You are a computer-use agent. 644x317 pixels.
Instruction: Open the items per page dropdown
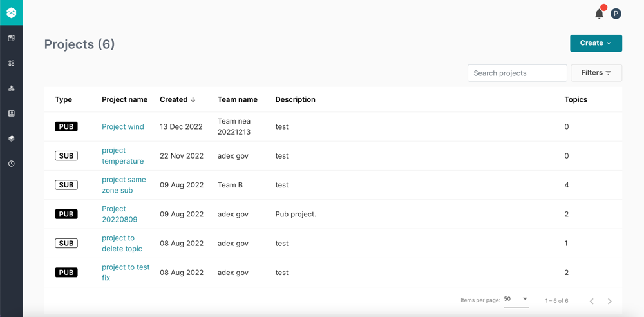(x=516, y=299)
